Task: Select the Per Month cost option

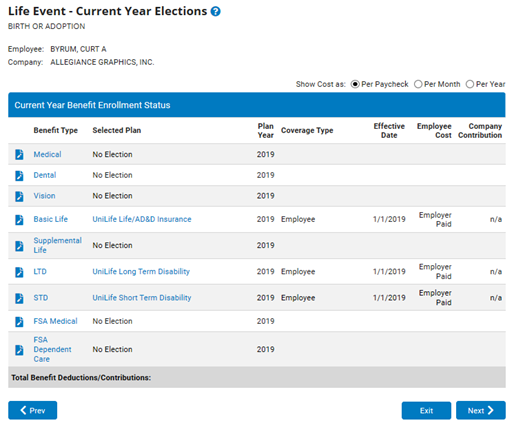Action: (418, 84)
